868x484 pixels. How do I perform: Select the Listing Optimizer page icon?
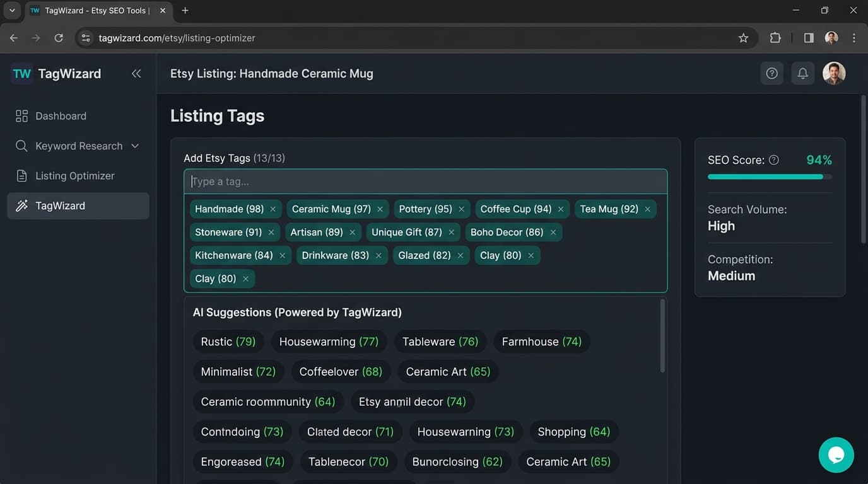21,175
